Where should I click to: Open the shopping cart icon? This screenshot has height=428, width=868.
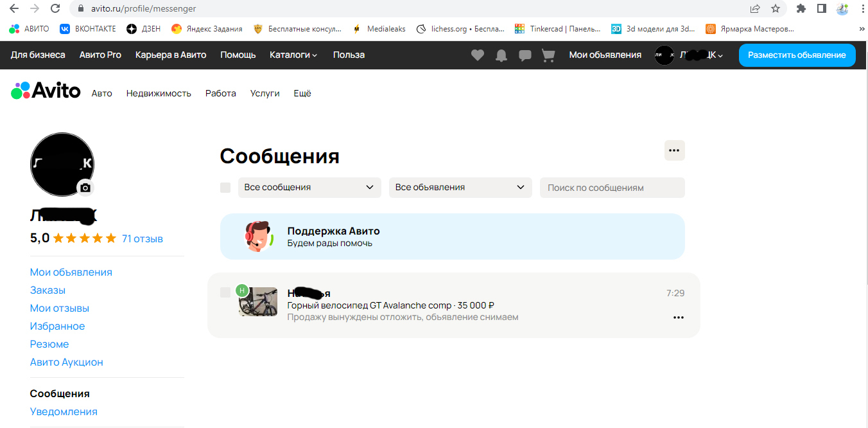pyautogui.click(x=548, y=55)
